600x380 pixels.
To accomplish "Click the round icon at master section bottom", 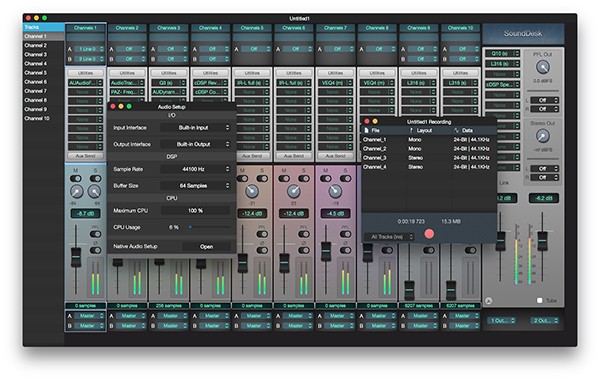I will 489,301.
